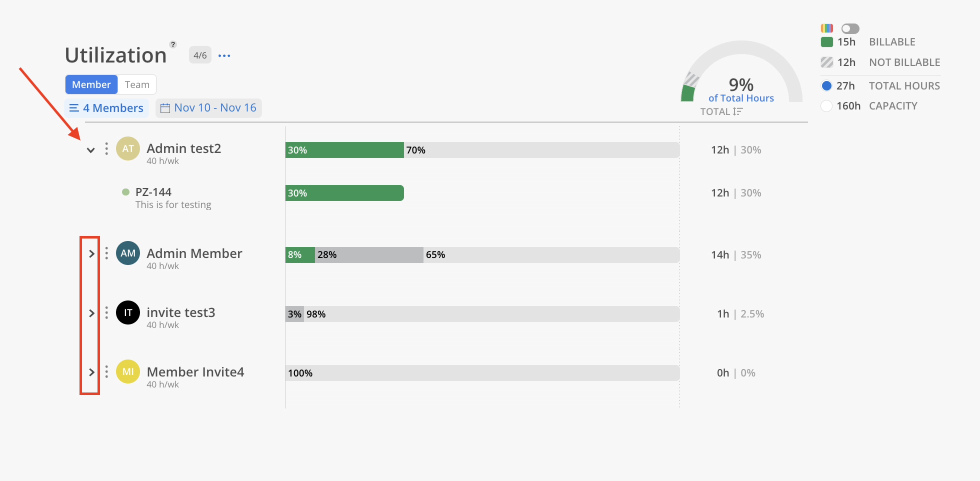Select the Total Hours radio button
Viewport: 980px width, 481px height.
(x=826, y=86)
